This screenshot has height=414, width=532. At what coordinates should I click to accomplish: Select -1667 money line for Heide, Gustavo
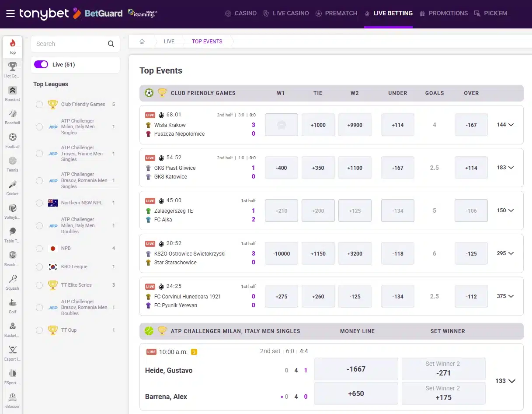pyautogui.click(x=356, y=369)
